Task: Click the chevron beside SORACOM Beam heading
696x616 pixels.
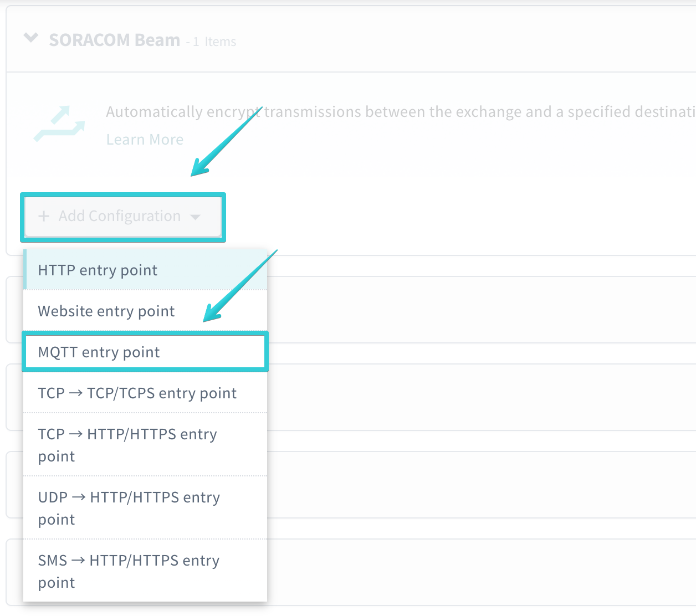Action: (30, 38)
